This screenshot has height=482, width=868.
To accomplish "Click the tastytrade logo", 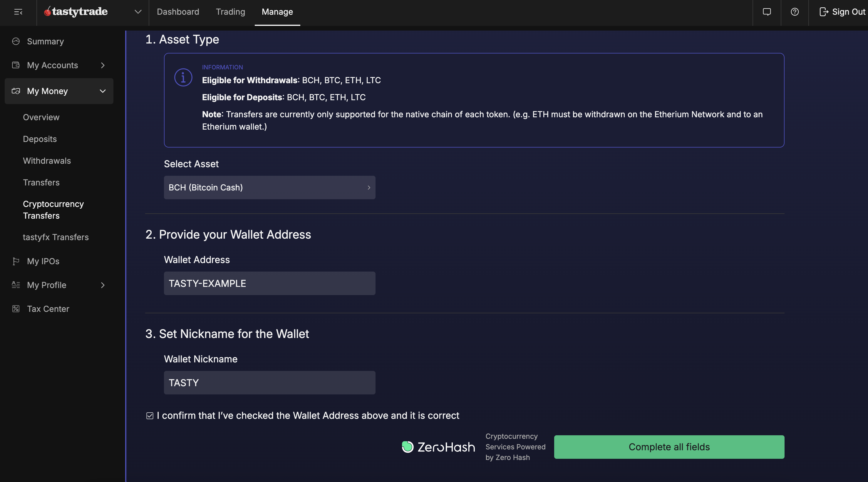I will (76, 12).
